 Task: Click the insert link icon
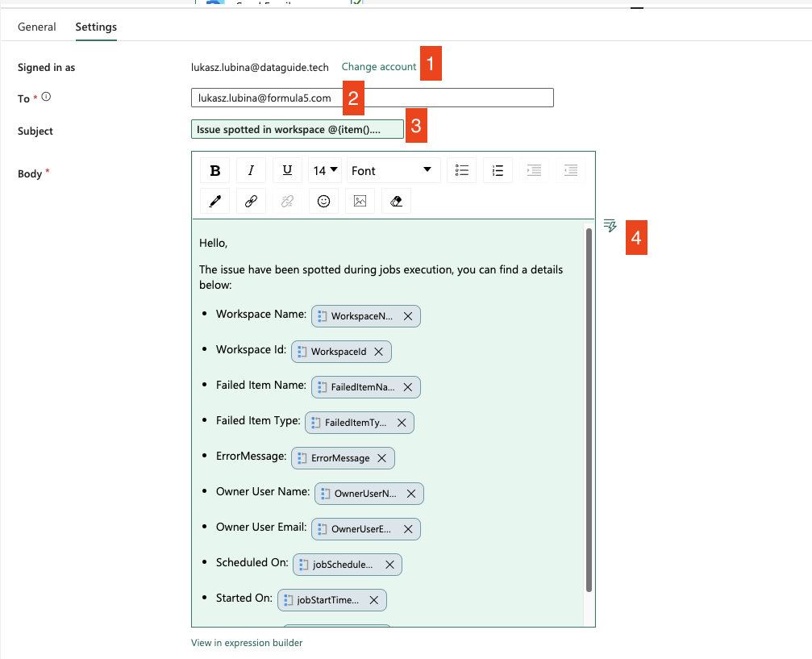coord(251,202)
